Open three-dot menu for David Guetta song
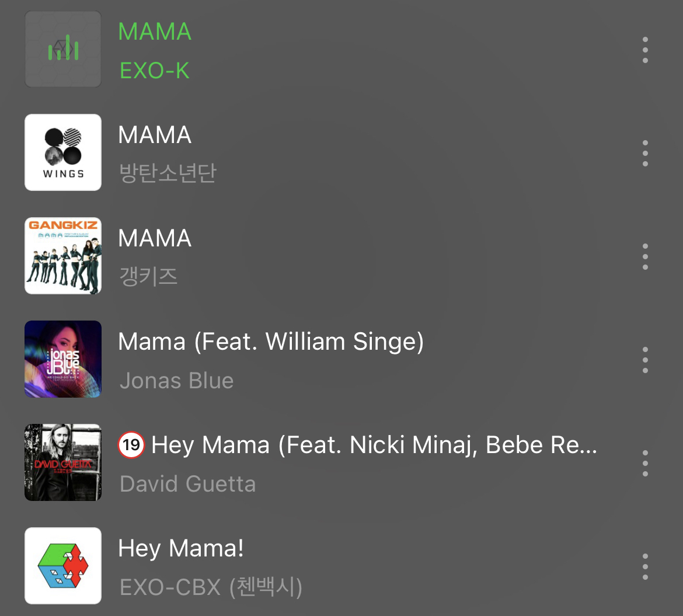683x616 pixels. click(645, 463)
